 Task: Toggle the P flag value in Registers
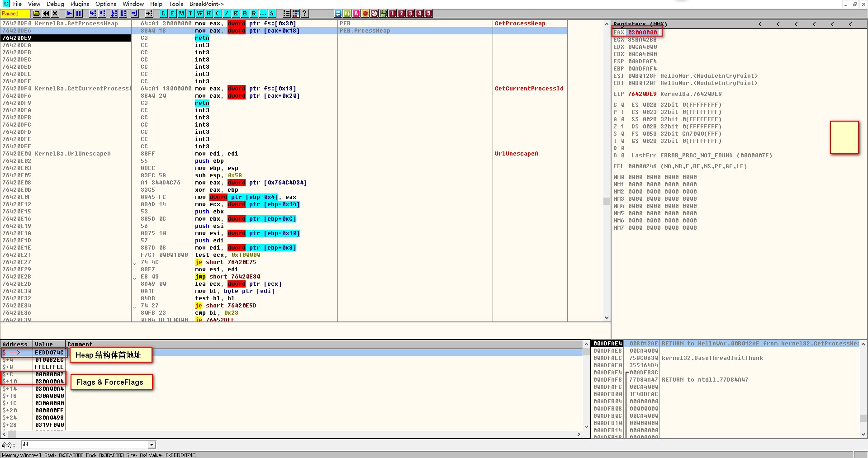[623, 112]
